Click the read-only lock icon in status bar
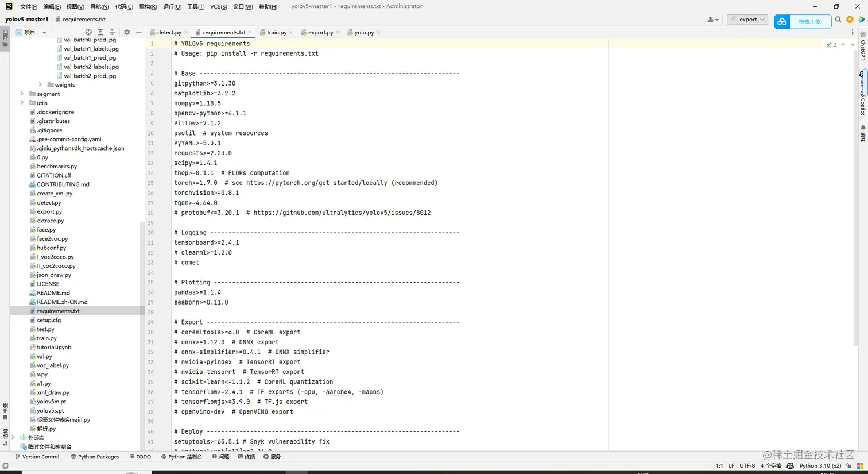Image resolution: width=868 pixels, height=474 pixels. coord(849,466)
